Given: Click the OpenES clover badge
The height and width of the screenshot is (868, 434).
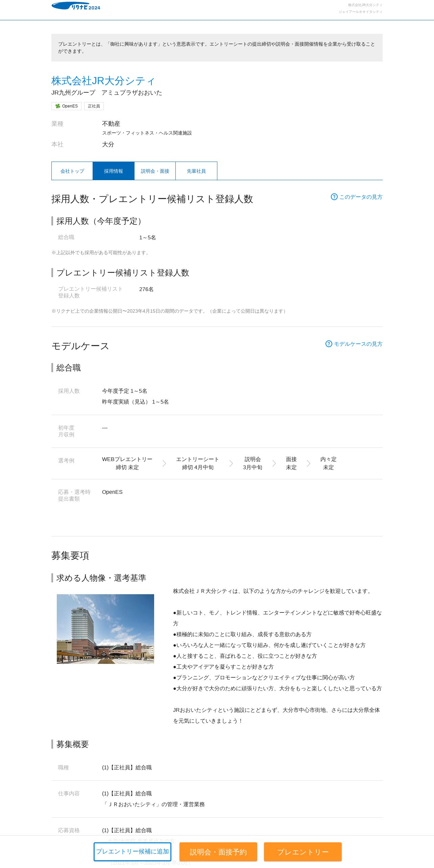Looking at the screenshot, I should coord(66,106).
